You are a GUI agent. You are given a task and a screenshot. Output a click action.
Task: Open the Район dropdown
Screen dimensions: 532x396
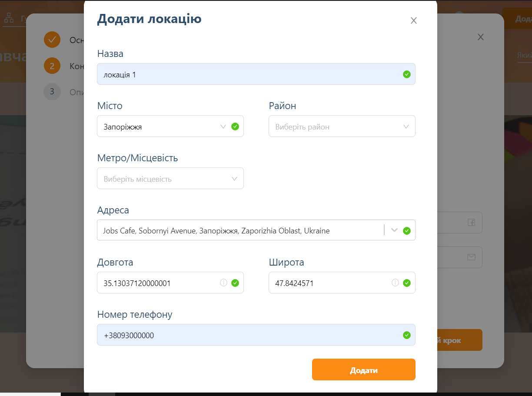point(342,126)
